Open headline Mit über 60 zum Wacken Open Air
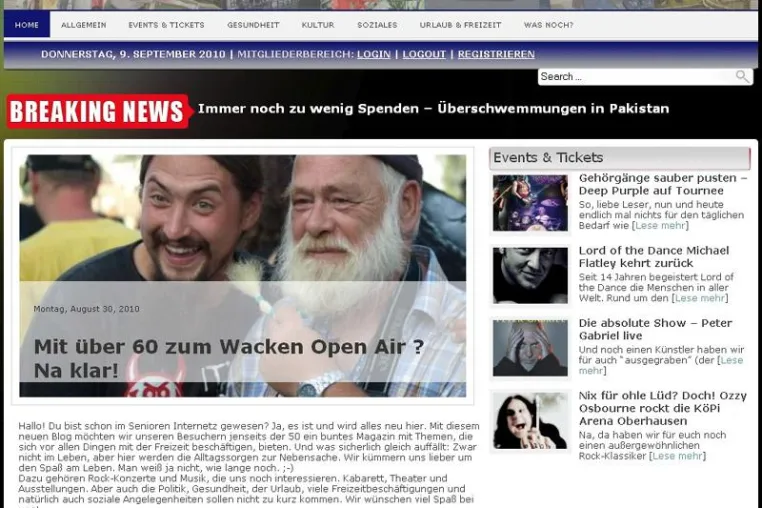The image size is (762, 508). click(228, 358)
